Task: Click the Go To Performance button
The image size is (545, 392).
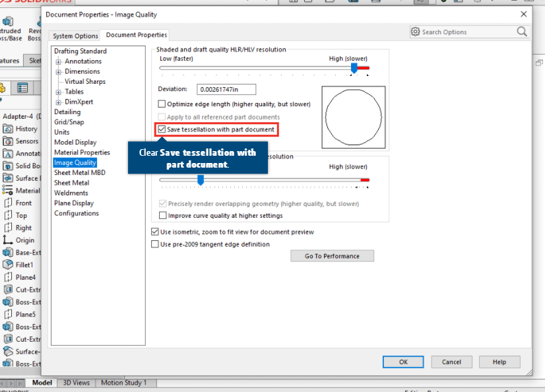Action: point(332,256)
